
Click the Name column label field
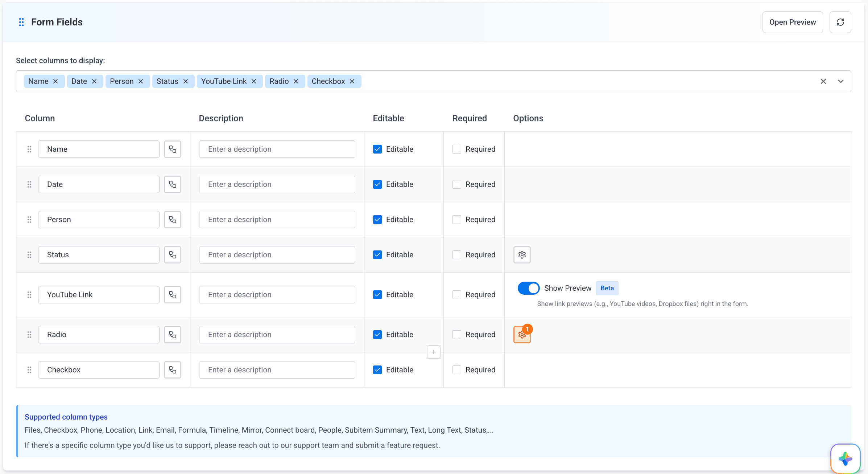click(99, 149)
